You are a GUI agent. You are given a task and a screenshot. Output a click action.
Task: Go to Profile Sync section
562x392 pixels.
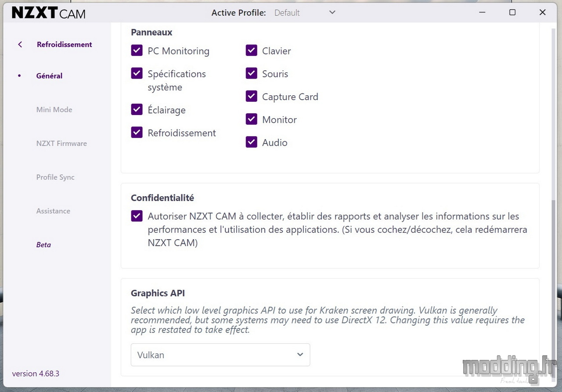point(55,177)
